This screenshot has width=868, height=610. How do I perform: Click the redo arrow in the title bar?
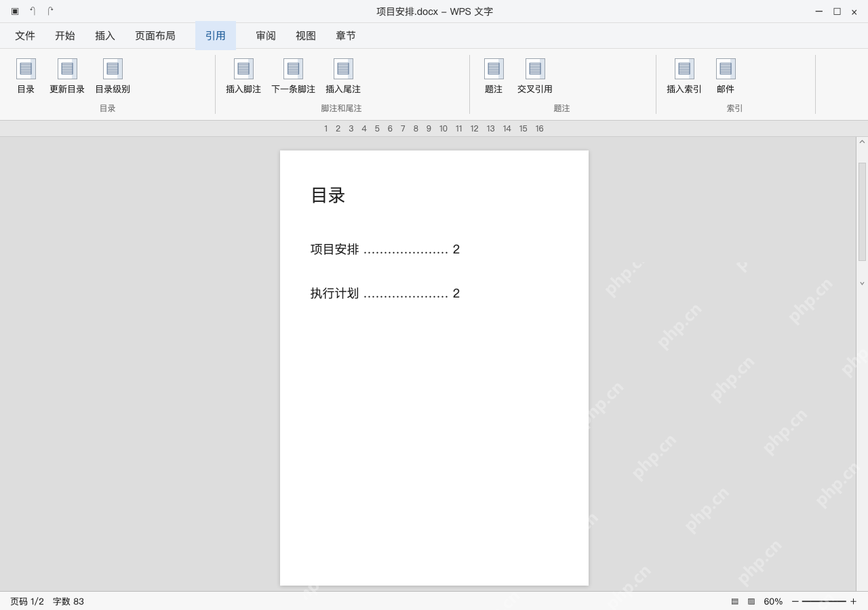(x=50, y=12)
